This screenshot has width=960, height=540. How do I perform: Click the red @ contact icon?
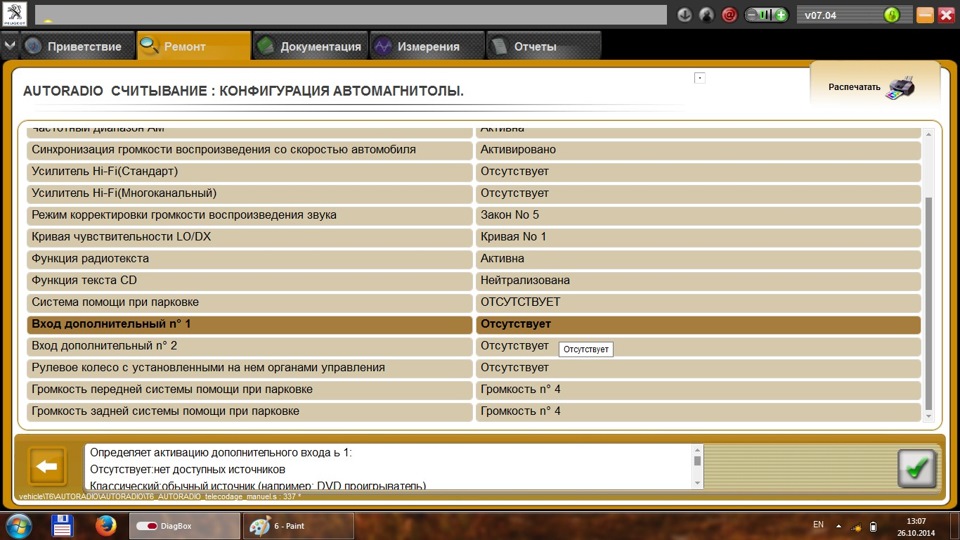729,15
